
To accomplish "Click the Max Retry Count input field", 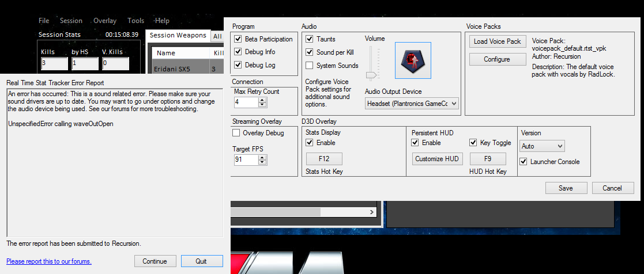I will [x=246, y=102].
